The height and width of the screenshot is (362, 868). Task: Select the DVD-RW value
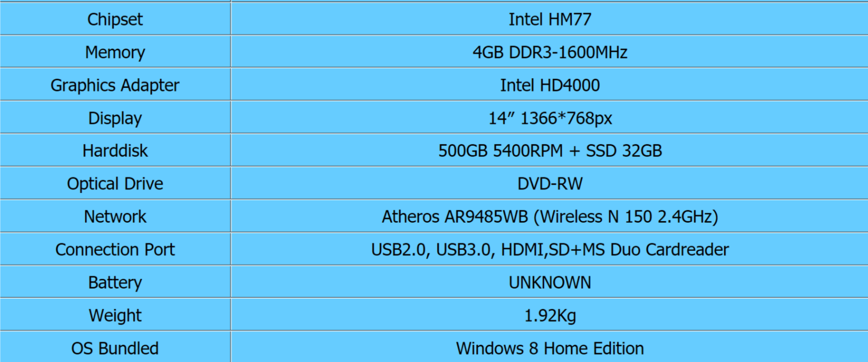click(550, 184)
